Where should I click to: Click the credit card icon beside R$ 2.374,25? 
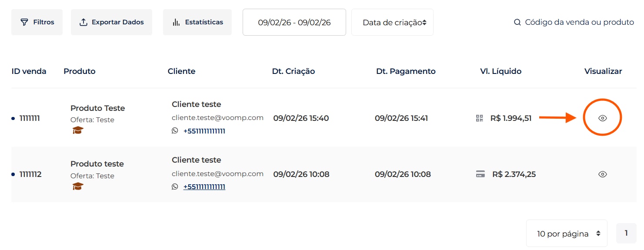tap(480, 174)
